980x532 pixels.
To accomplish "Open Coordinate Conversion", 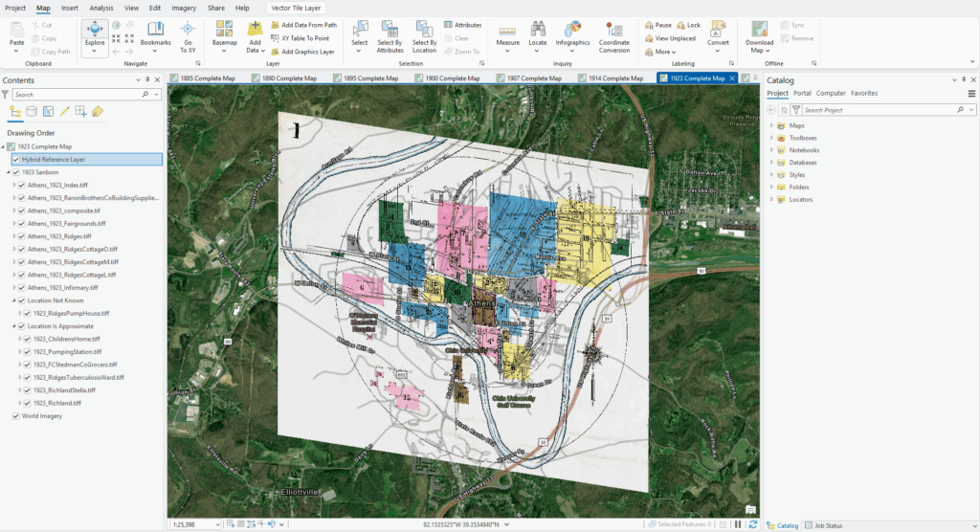I will point(613,37).
